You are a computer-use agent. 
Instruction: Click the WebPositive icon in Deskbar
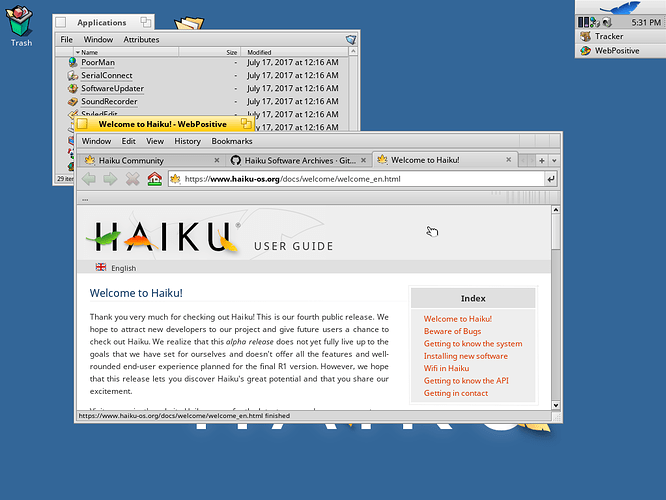point(586,51)
